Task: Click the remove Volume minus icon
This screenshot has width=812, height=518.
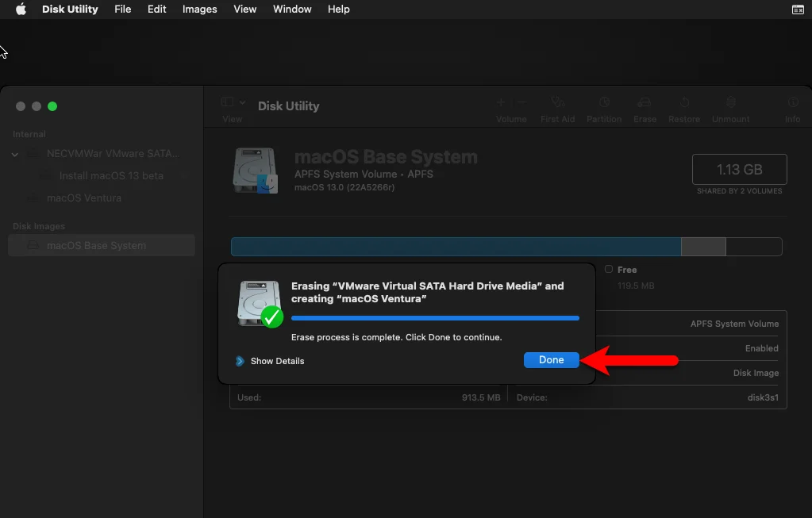Action: click(522, 102)
